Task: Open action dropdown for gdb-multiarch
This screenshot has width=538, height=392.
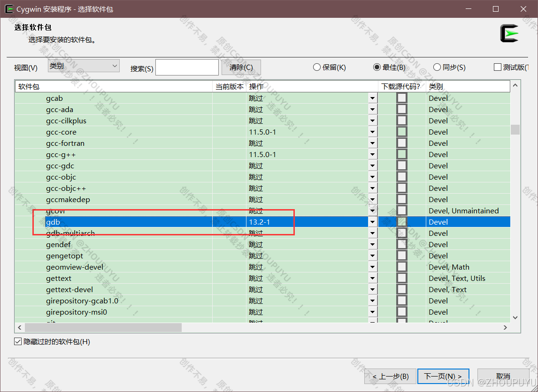Action: tap(373, 234)
